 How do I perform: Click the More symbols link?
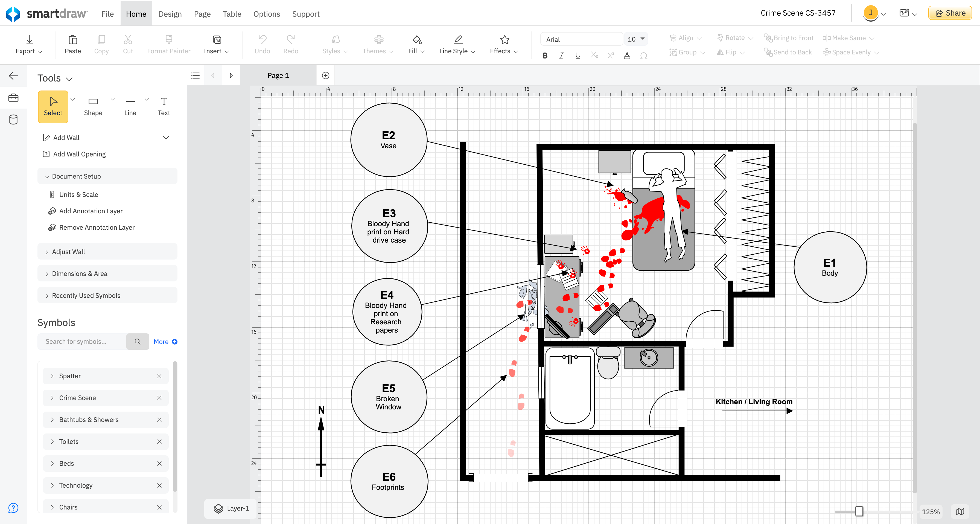coord(165,341)
